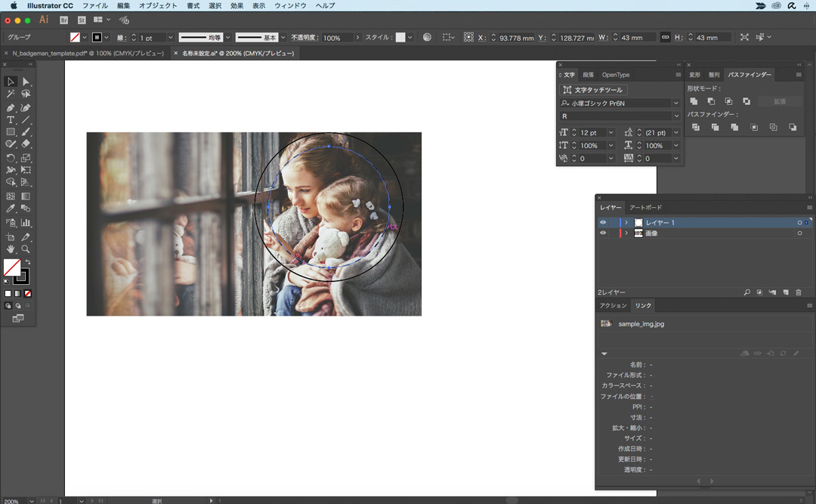Hide レイヤー 1 with its eye icon

603,223
